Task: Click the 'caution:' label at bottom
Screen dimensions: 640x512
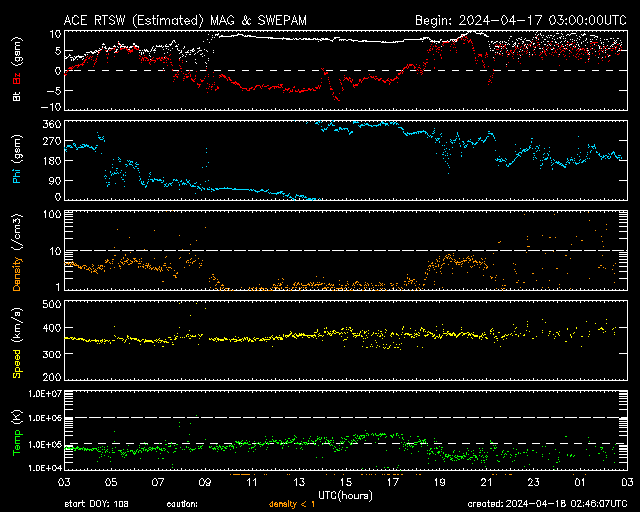Action: [182, 505]
